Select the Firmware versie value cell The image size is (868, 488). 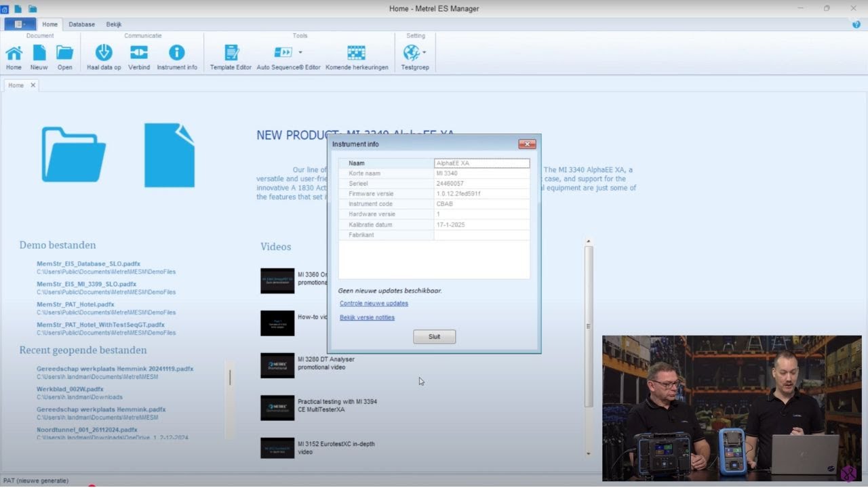(481, 194)
